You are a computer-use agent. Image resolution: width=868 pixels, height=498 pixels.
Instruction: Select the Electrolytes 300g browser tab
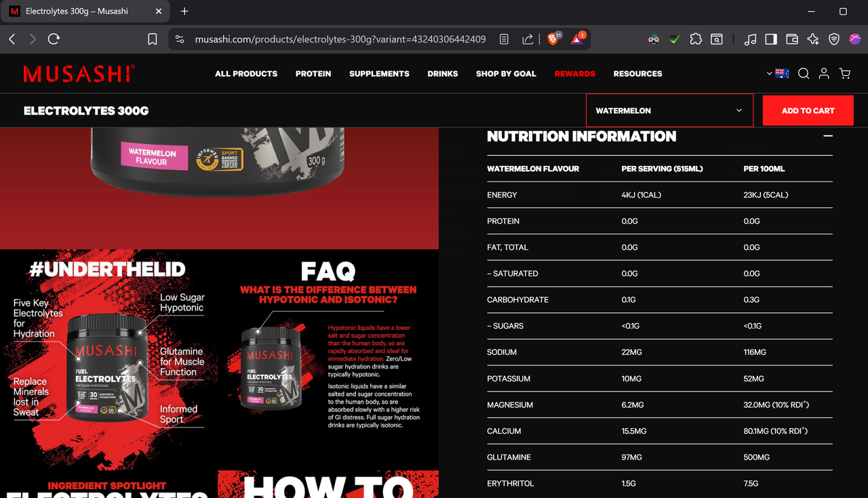[85, 12]
